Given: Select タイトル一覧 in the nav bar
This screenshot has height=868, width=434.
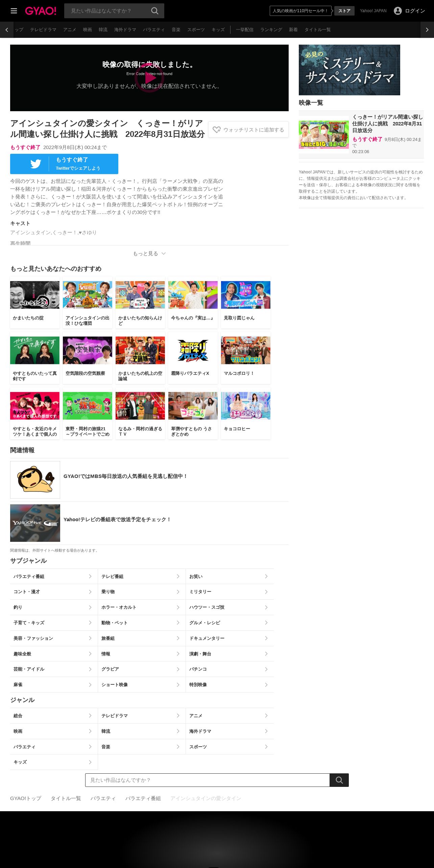Looking at the screenshot, I should click(x=318, y=30).
